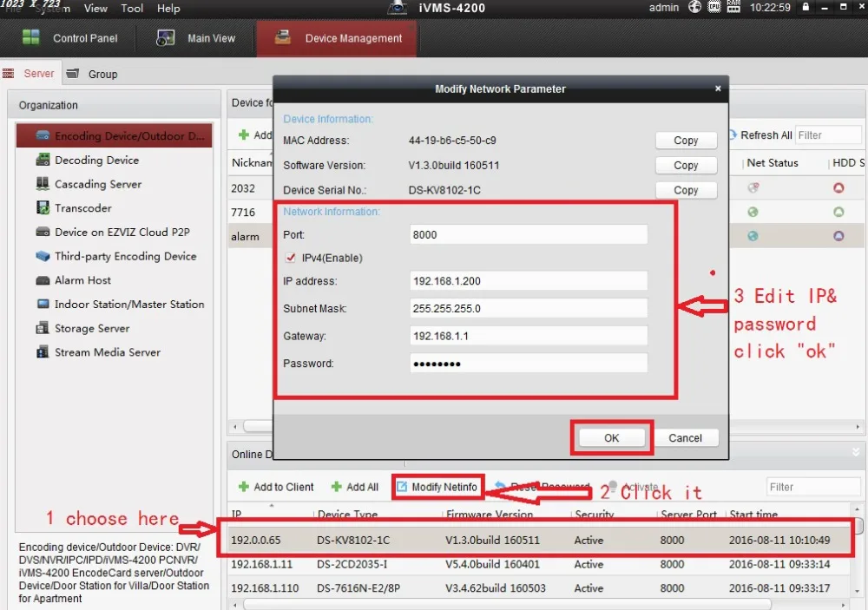
Task: Copy the Software Version
Action: tap(686, 165)
